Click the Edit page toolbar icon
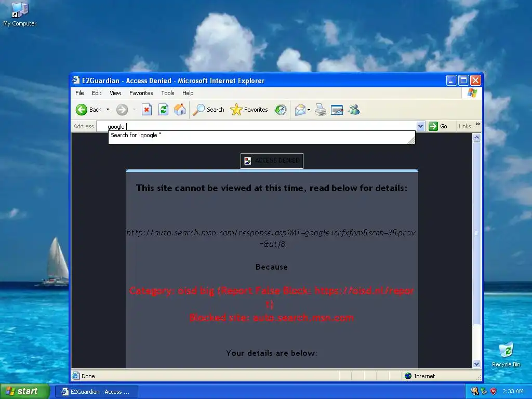 (x=337, y=110)
